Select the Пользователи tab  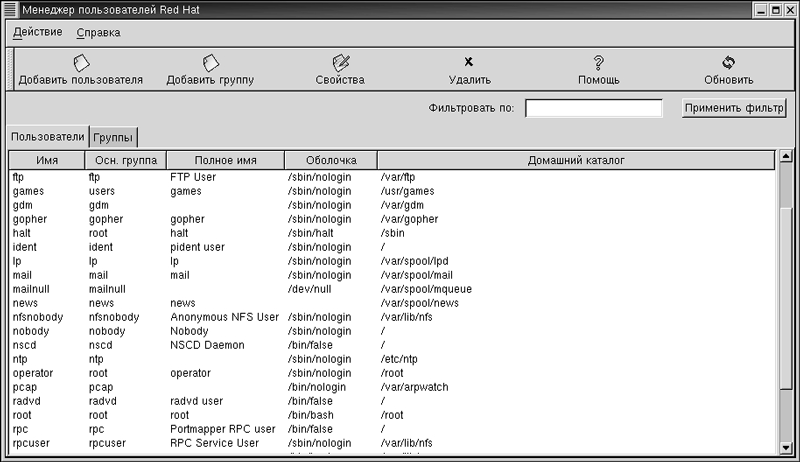[47, 136]
